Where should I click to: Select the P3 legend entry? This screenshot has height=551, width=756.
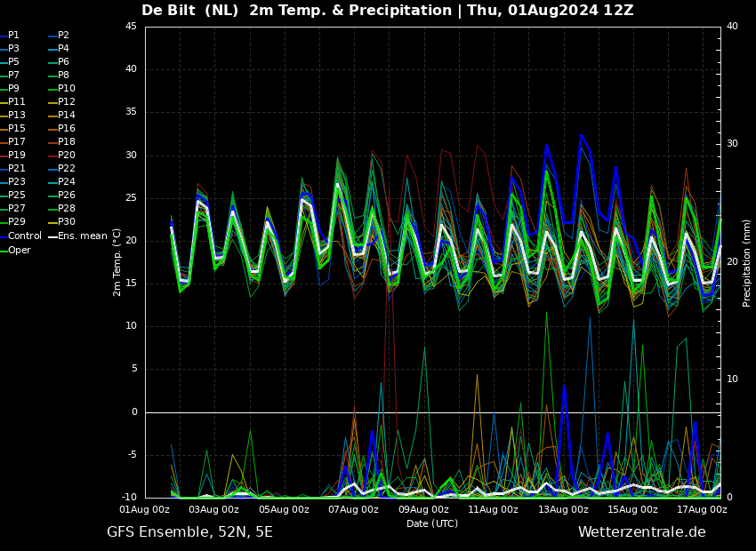pos(13,48)
